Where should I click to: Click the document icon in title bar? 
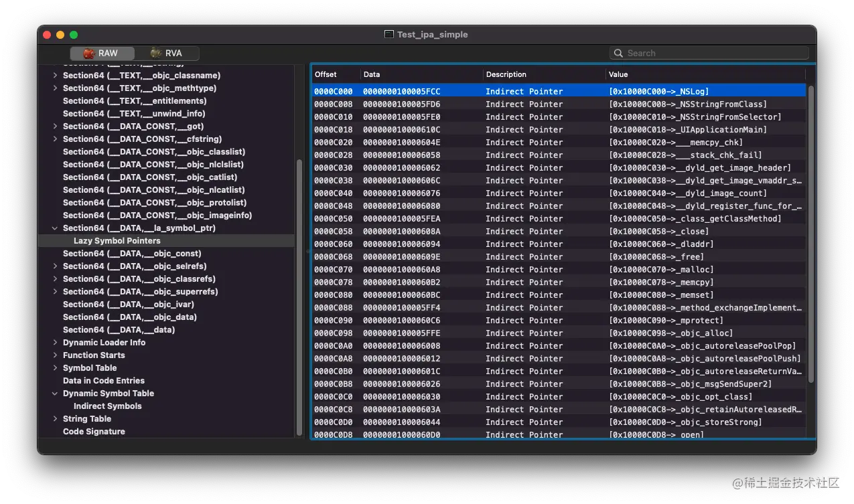pyautogui.click(x=389, y=35)
